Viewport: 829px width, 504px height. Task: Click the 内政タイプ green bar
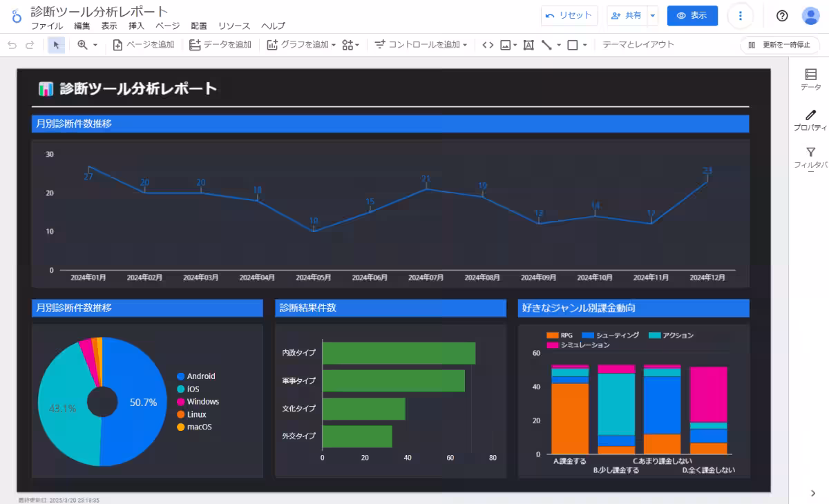(399, 353)
